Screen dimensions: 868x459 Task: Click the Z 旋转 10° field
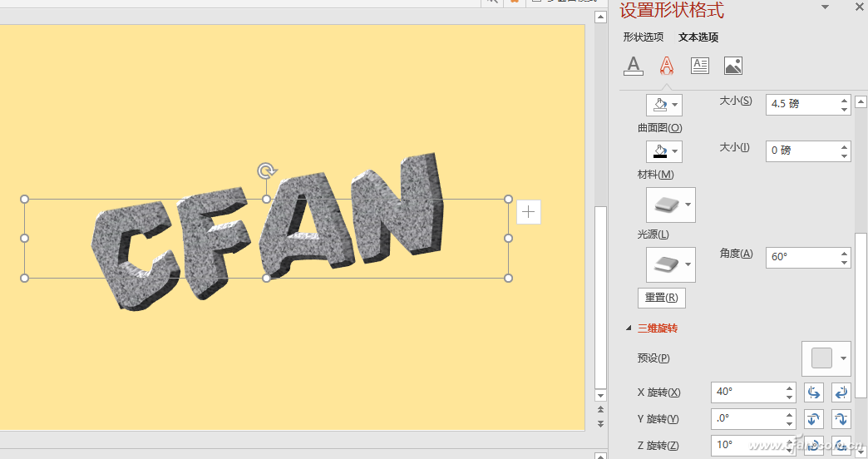[x=748, y=445]
